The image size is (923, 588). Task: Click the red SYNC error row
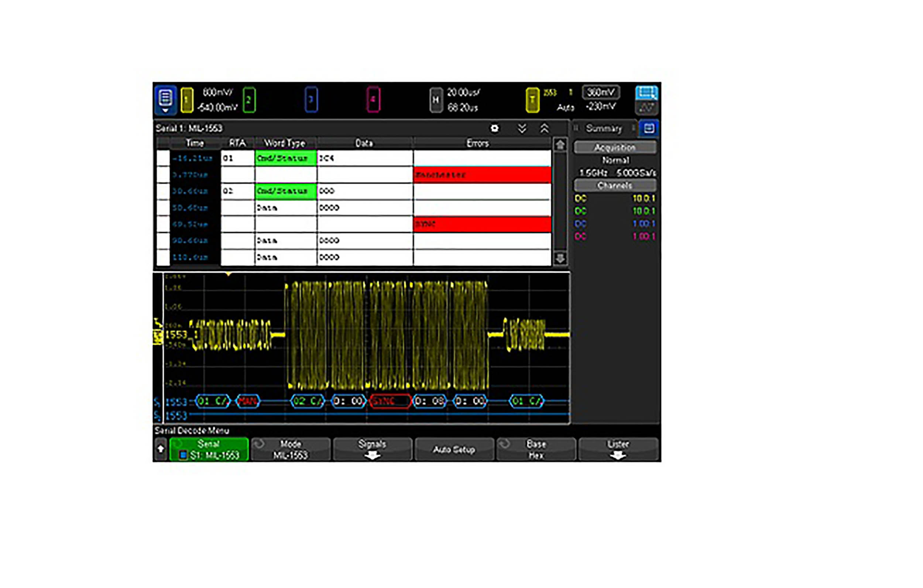point(482,224)
